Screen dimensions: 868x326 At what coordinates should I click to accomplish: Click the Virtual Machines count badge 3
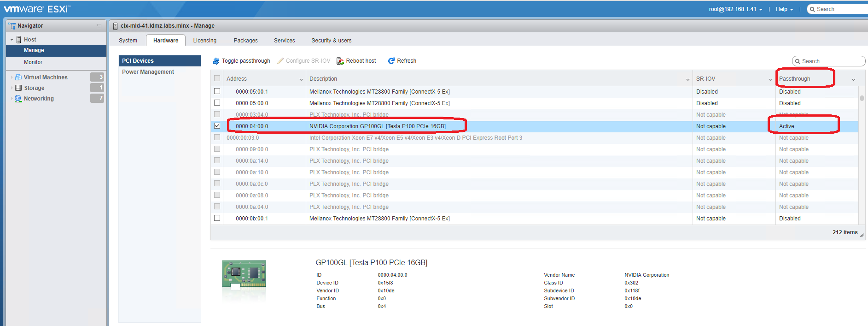(x=97, y=77)
